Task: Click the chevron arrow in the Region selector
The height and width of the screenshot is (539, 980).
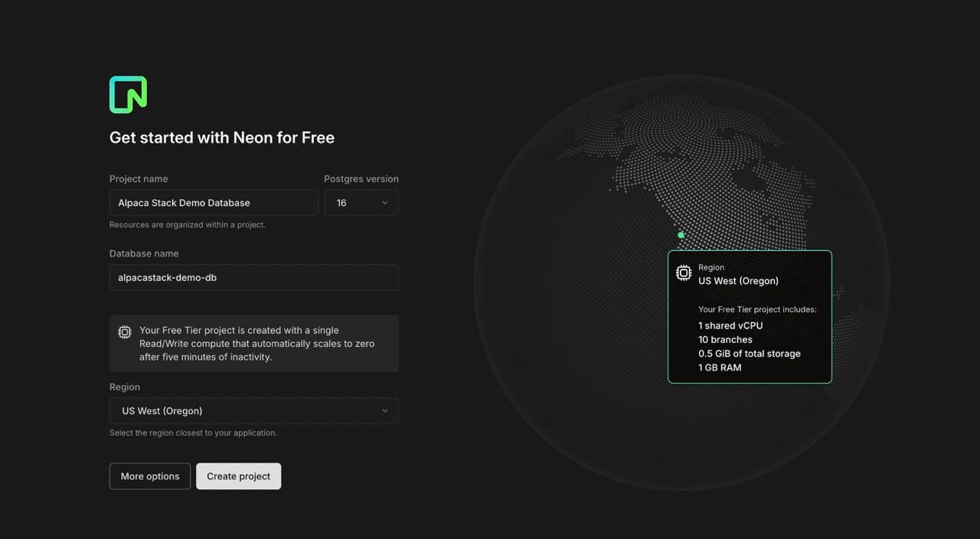Action: (384, 411)
